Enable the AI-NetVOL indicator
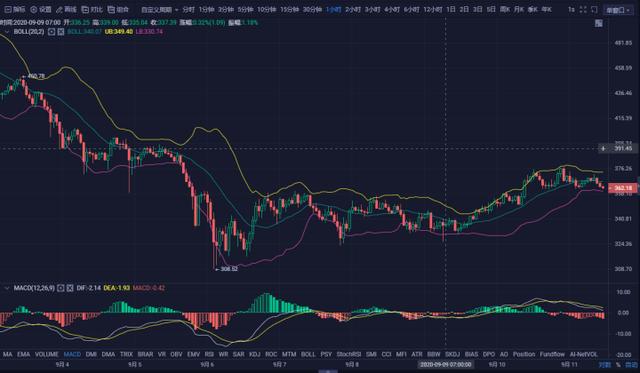The height and width of the screenshot is (373, 640). coord(584,354)
